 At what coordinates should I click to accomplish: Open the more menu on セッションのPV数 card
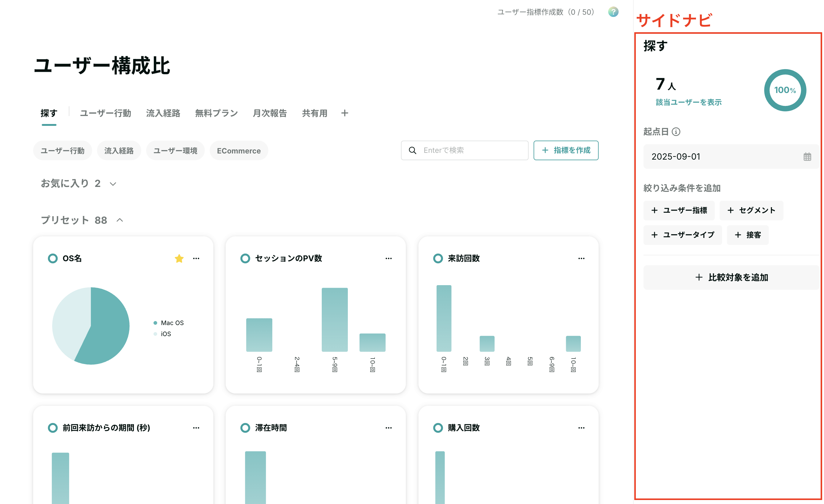(x=389, y=258)
